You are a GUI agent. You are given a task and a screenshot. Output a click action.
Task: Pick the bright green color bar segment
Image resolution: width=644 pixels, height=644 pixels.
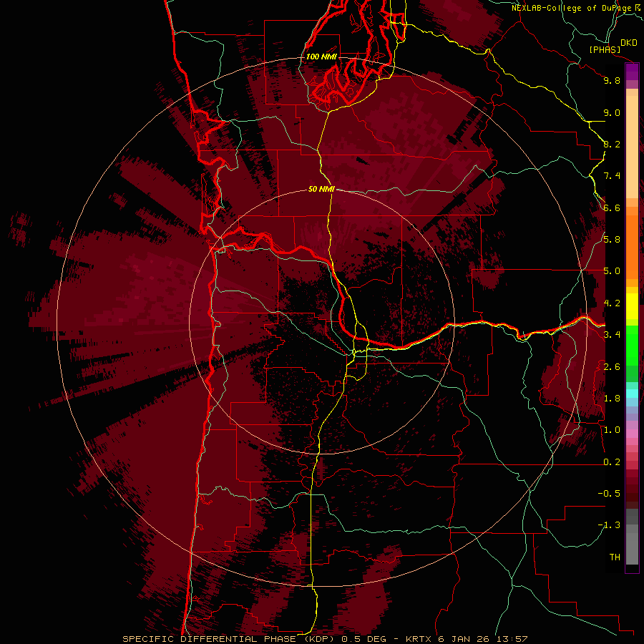tap(632, 346)
